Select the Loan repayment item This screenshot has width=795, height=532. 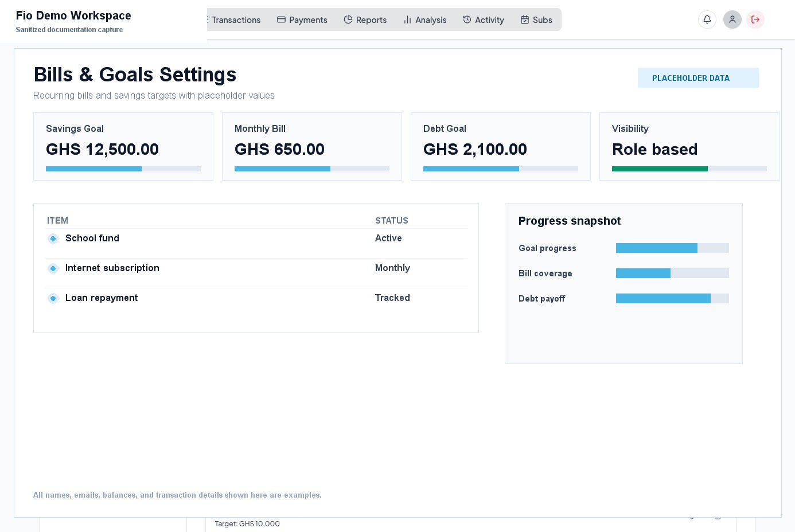click(x=102, y=298)
